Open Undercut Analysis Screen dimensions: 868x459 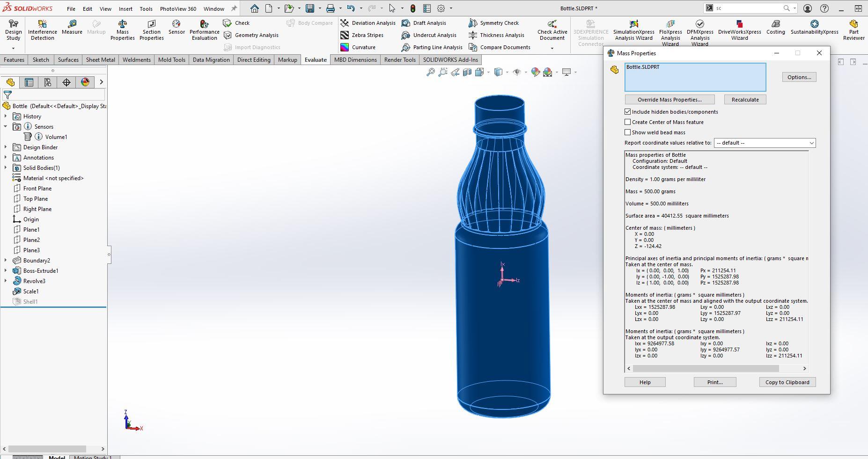(x=429, y=35)
